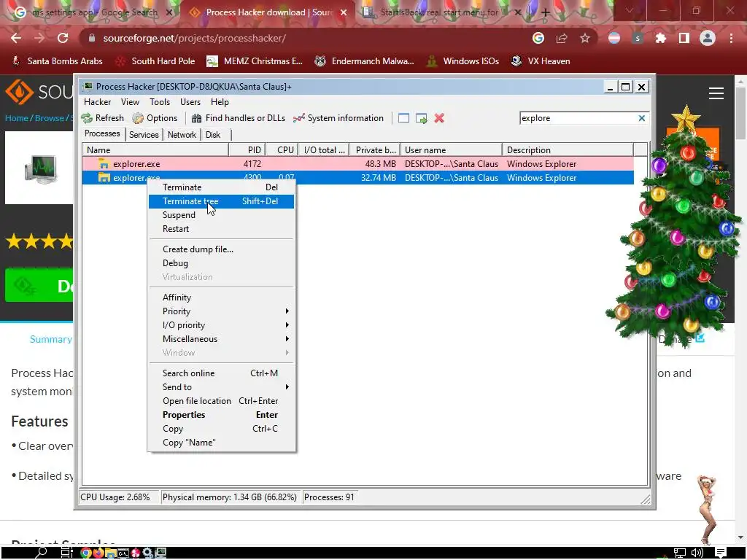Reload the Chrome page
Image resolution: width=747 pixels, height=560 pixels.
click(63, 38)
